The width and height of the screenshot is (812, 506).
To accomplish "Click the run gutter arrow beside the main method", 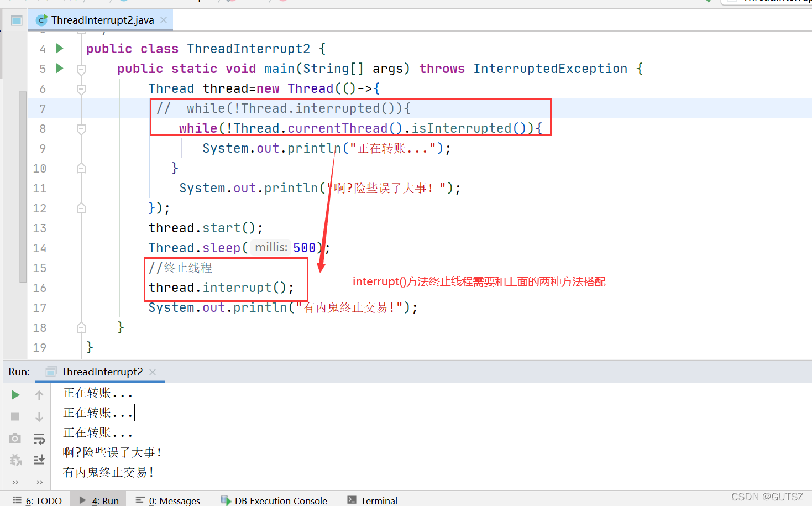I will point(60,69).
